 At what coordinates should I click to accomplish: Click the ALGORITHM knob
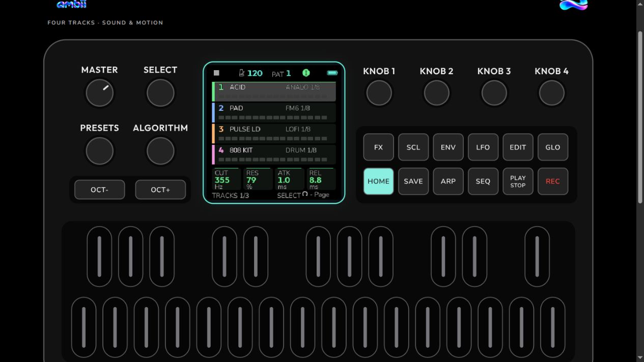pos(160,151)
